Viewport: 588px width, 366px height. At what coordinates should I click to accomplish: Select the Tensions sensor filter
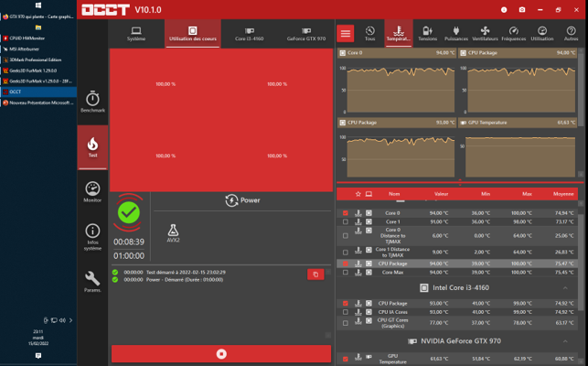tap(427, 34)
